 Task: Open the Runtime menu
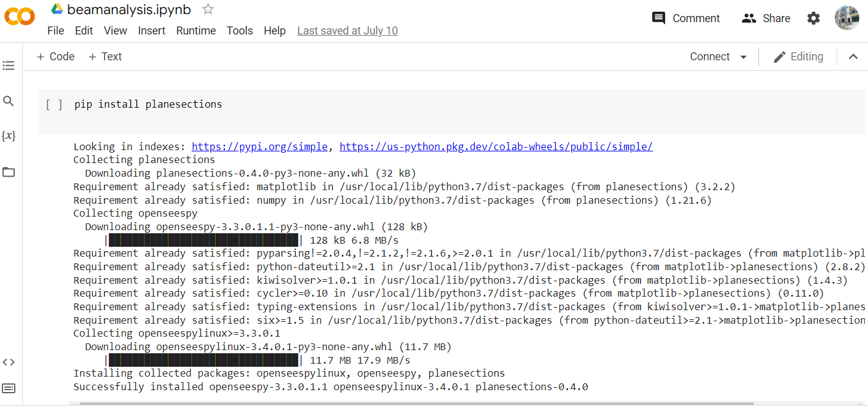tap(195, 30)
